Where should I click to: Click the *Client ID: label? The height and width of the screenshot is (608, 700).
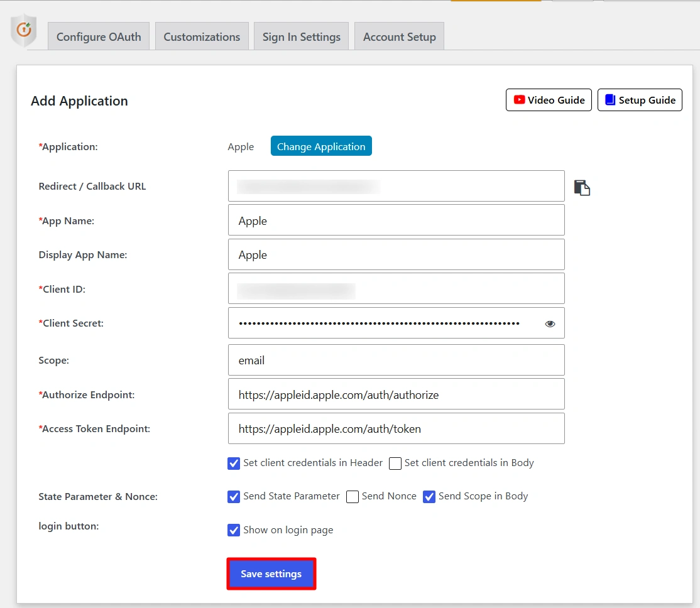click(62, 290)
